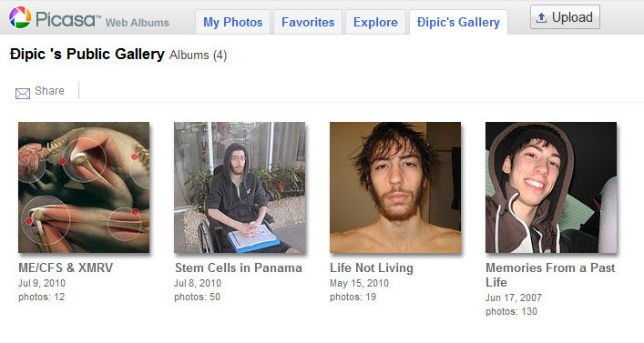This screenshot has height=343, width=644.
Task: Open the Life Not Living album thumbnail
Action: (x=395, y=187)
